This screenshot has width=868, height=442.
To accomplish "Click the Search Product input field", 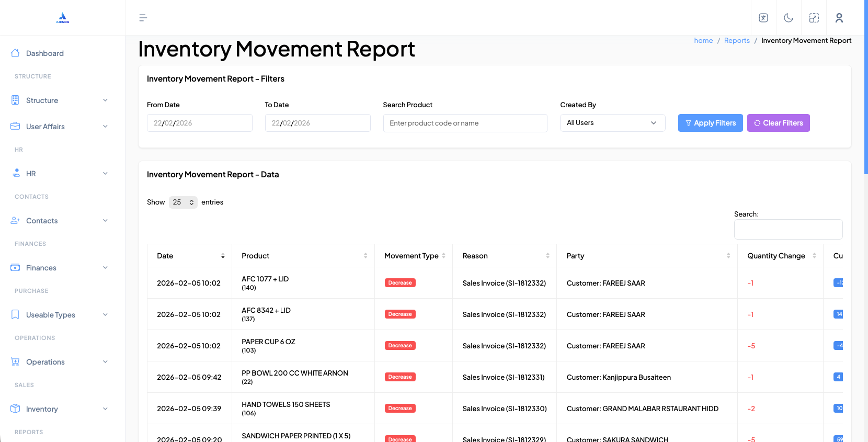I will (x=465, y=123).
